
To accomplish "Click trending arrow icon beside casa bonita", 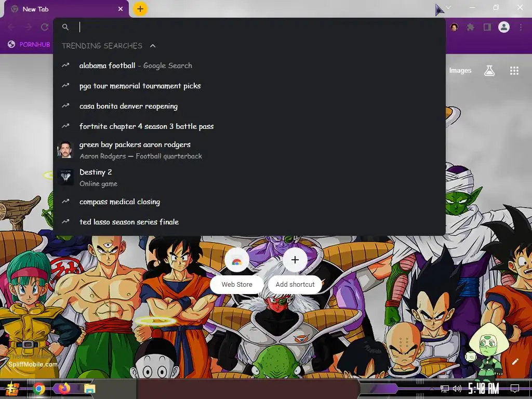I will coord(65,106).
